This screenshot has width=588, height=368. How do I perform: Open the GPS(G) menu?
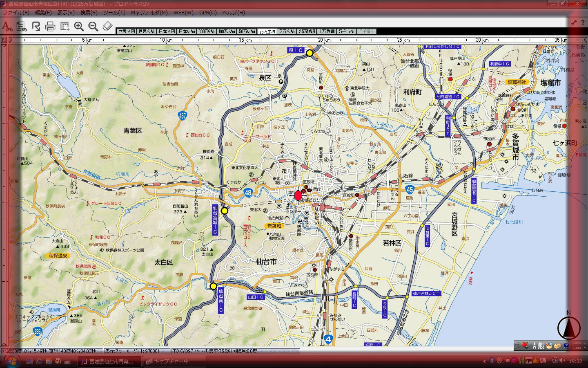(x=208, y=13)
